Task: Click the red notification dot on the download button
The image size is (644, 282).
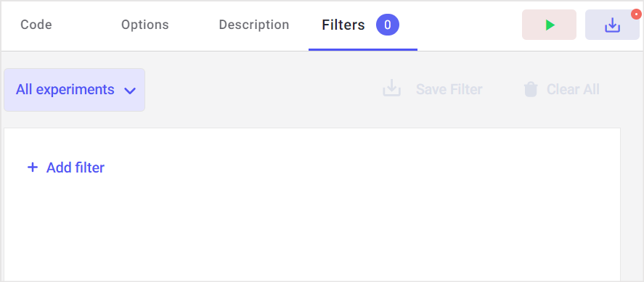Action: point(636,14)
